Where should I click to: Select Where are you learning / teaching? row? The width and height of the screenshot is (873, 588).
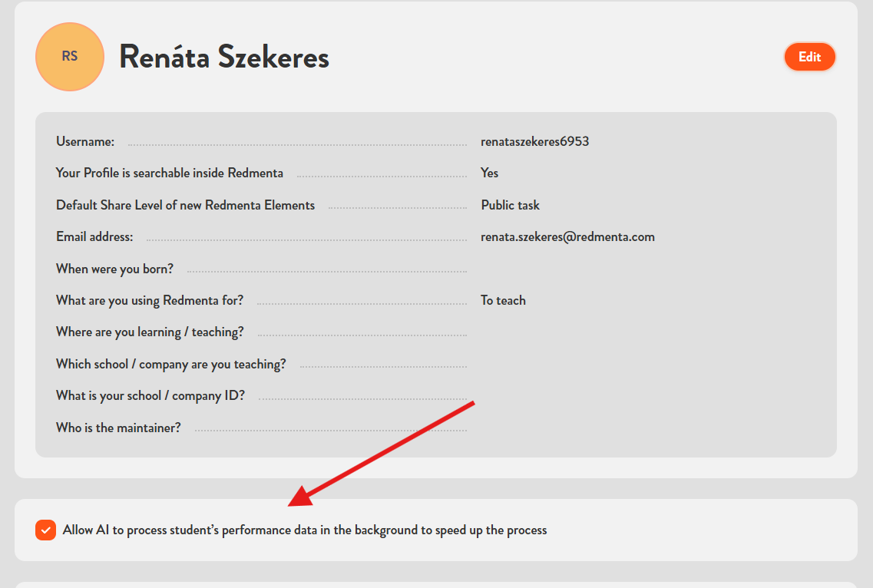click(x=150, y=332)
